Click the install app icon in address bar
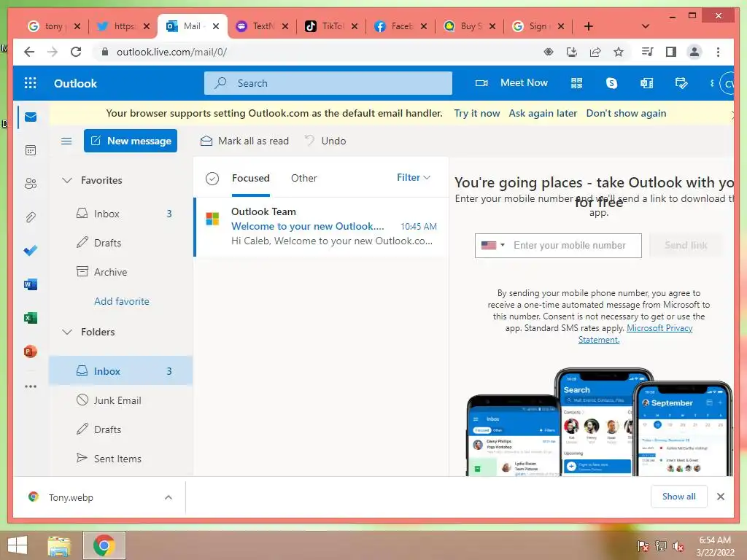This screenshot has width=747, height=560. tap(572, 52)
